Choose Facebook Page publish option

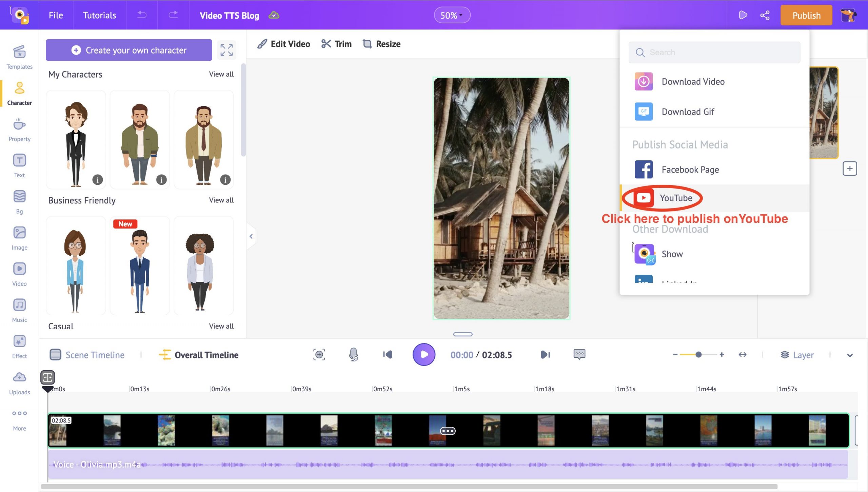(x=714, y=170)
